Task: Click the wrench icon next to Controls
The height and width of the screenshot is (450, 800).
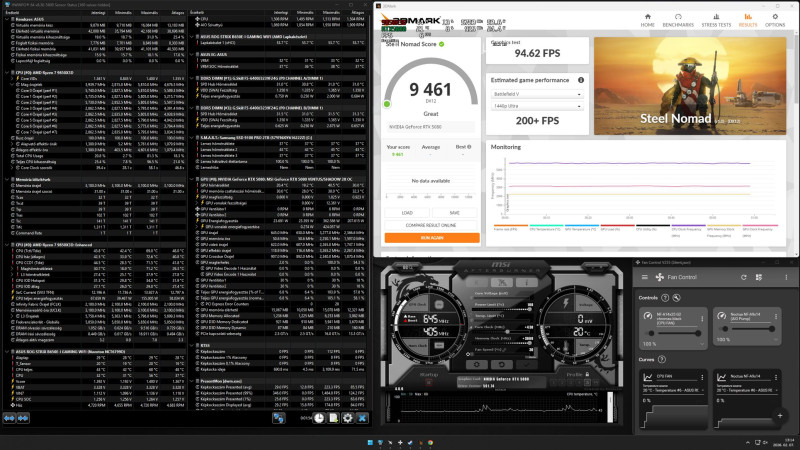Action: (x=677, y=297)
